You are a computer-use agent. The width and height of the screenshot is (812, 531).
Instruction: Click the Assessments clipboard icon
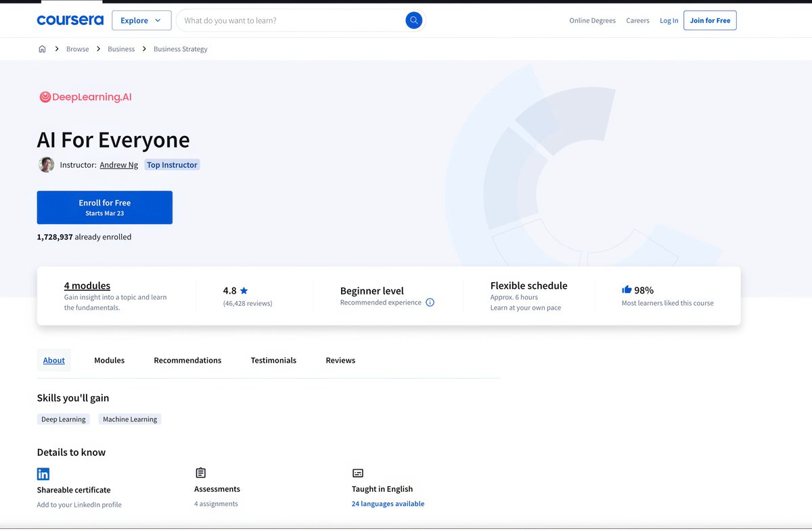tap(200, 473)
